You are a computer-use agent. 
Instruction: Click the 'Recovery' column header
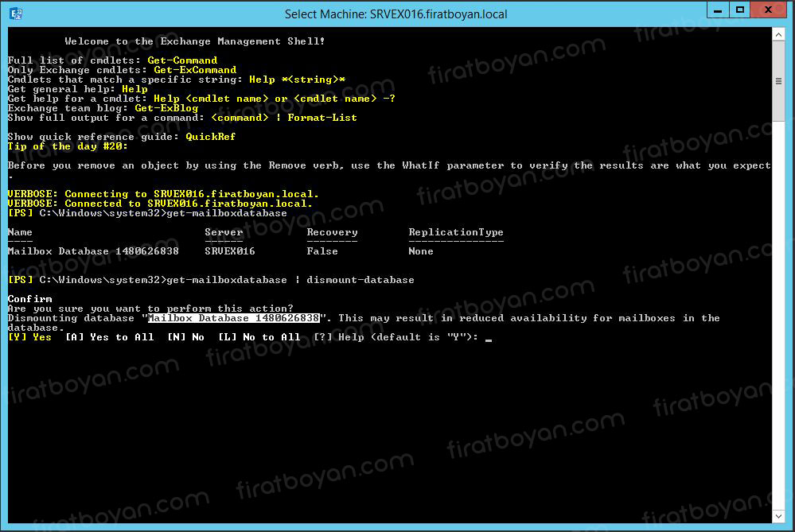coord(332,232)
